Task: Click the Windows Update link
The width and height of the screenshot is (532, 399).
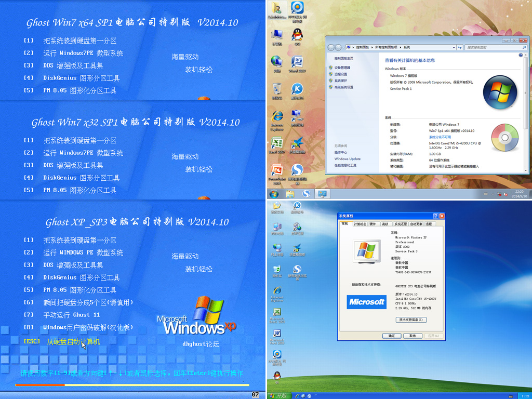Action: 348,159
